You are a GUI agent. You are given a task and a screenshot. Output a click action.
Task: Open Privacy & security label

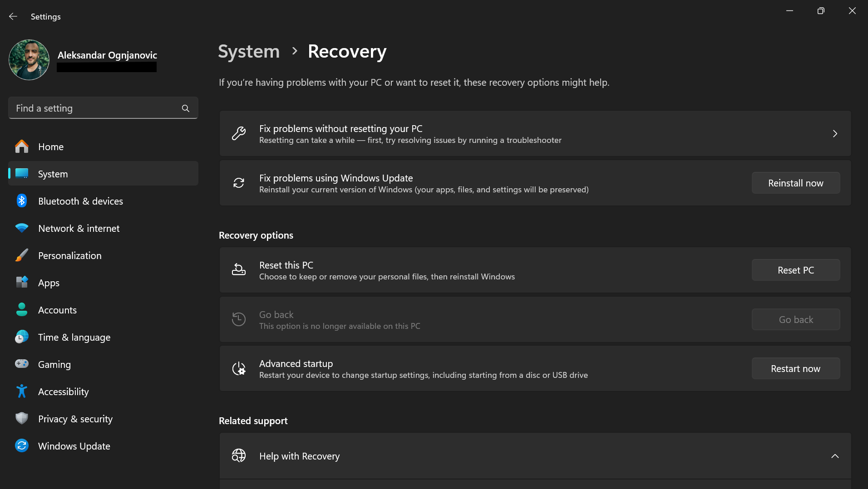[x=75, y=419]
